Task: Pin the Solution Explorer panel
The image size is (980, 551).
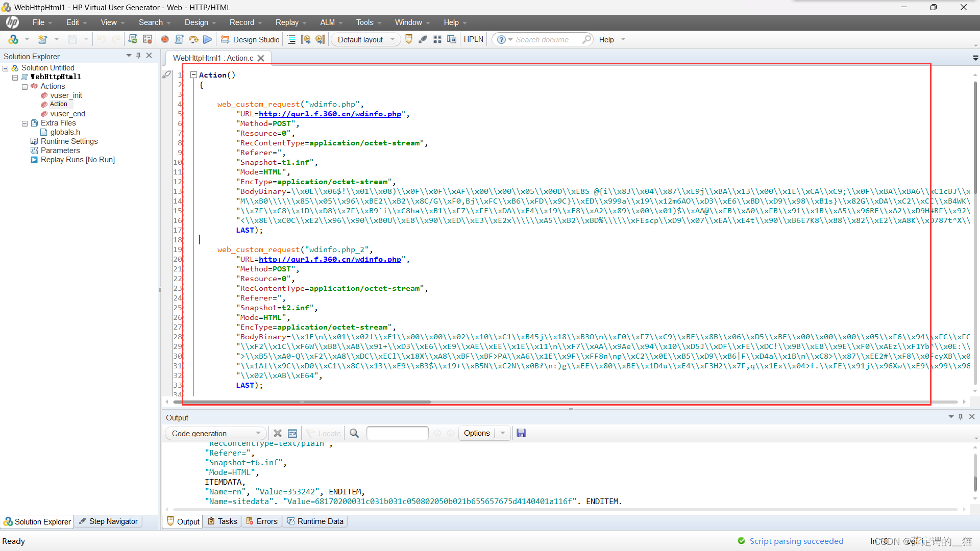Action: pyautogui.click(x=138, y=56)
